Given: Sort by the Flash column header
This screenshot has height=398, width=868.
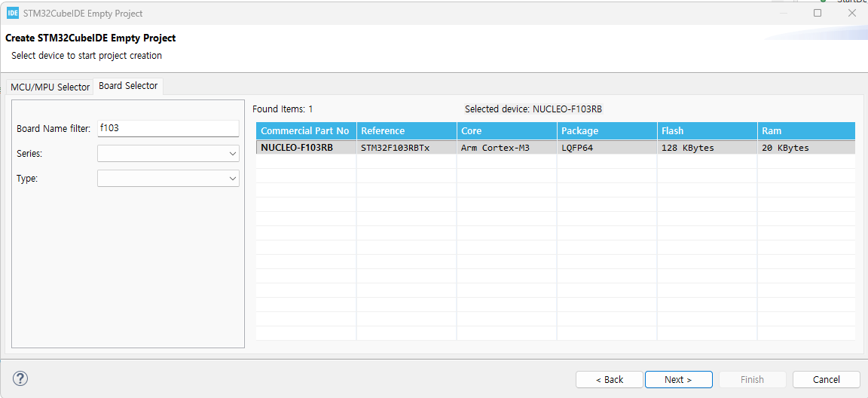Looking at the screenshot, I should tap(707, 131).
